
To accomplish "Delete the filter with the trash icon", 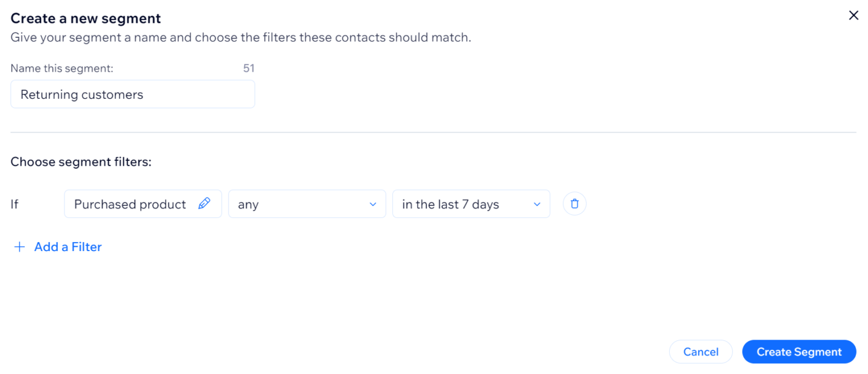I will (x=574, y=204).
